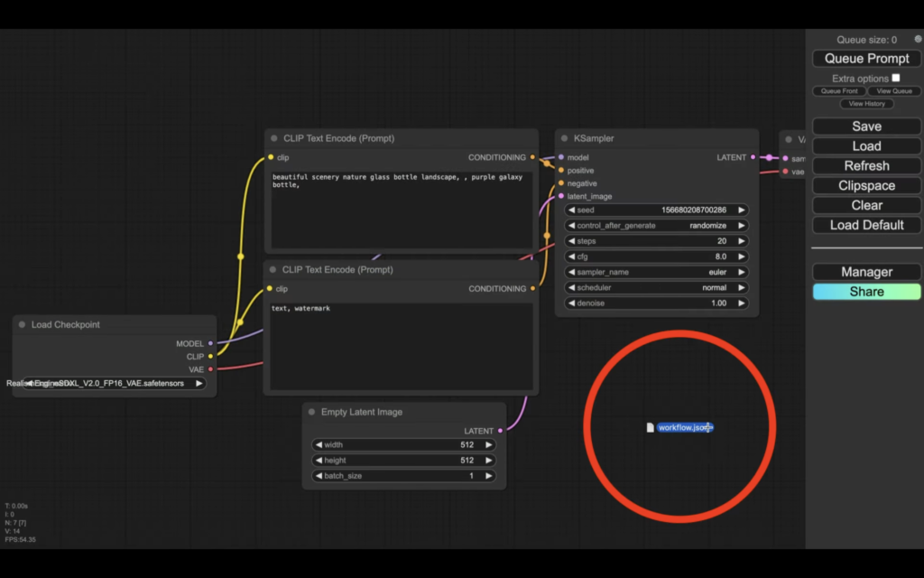Viewport: 924px width, 578px height.
Task: Collapse the Load Checkpoint node dot
Action: [x=22, y=324]
